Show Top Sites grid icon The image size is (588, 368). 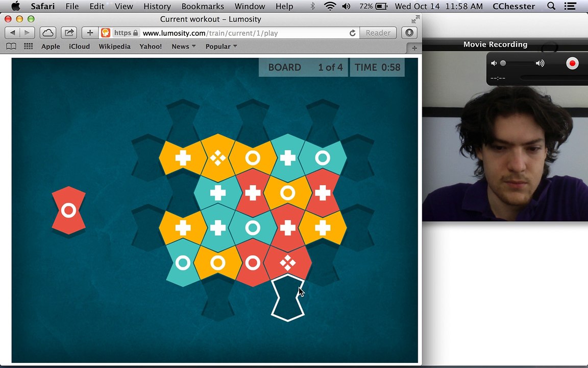[28, 46]
